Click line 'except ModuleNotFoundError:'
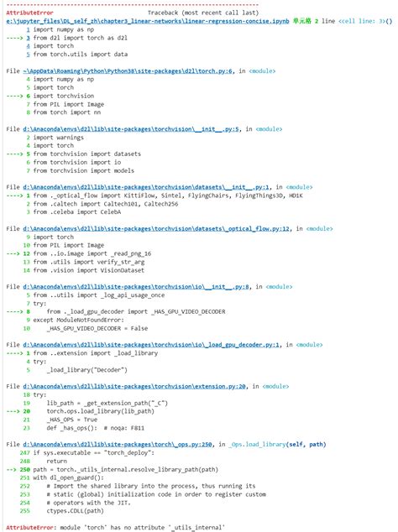398x532 pixels. tap(78, 320)
